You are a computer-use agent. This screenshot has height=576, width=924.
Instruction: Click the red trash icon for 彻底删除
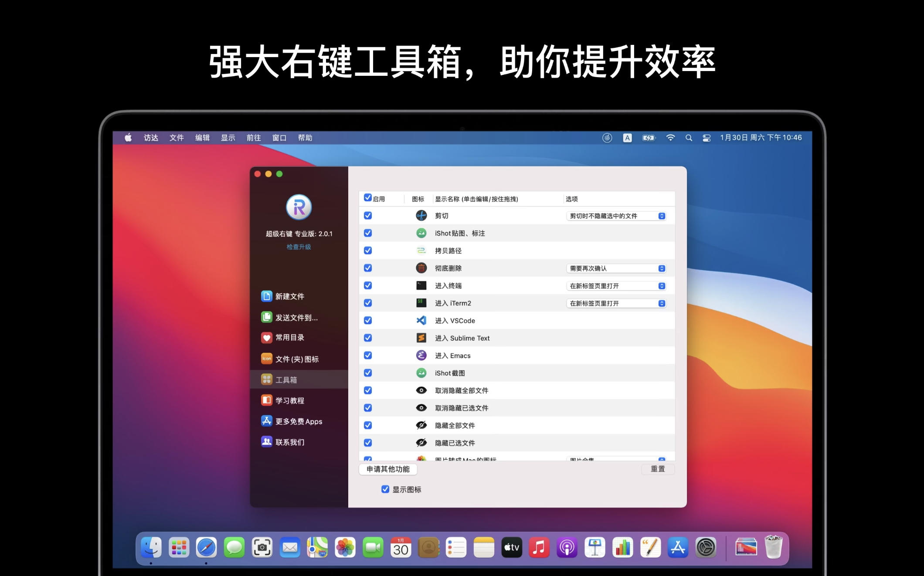coord(421,268)
